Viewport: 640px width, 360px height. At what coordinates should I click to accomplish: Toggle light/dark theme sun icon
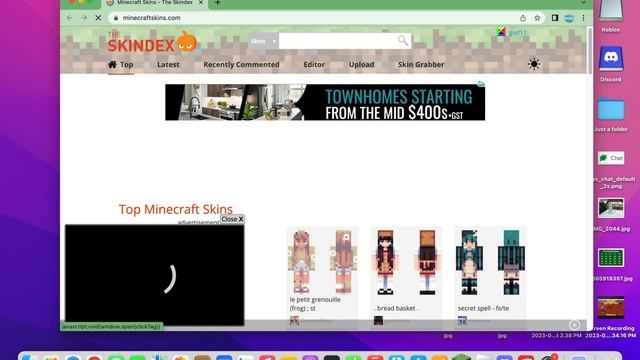(534, 64)
